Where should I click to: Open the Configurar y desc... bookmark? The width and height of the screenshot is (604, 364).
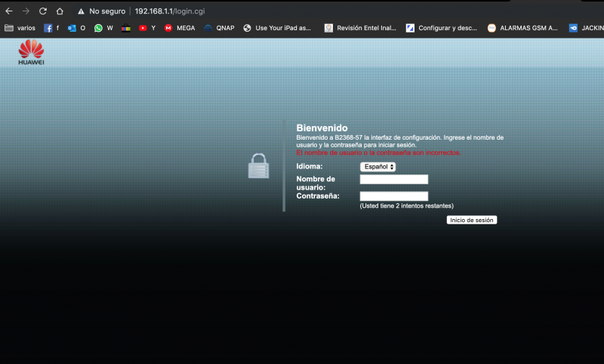tap(441, 28)
